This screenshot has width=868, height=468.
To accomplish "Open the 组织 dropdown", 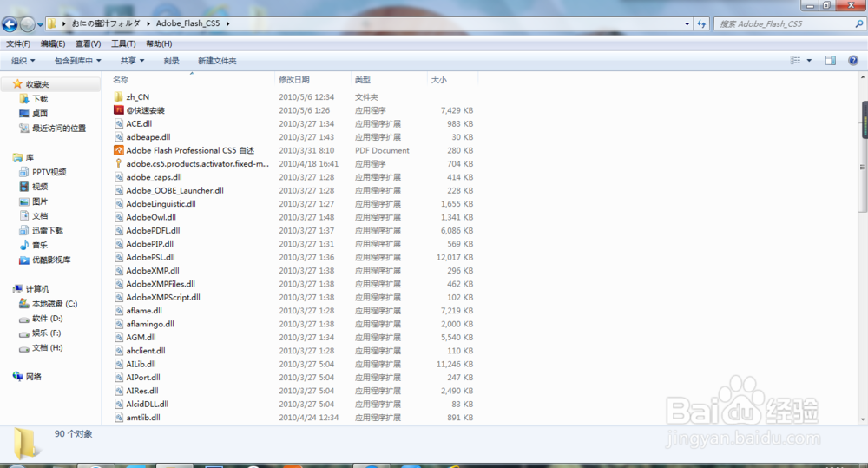I will (23, 61).
